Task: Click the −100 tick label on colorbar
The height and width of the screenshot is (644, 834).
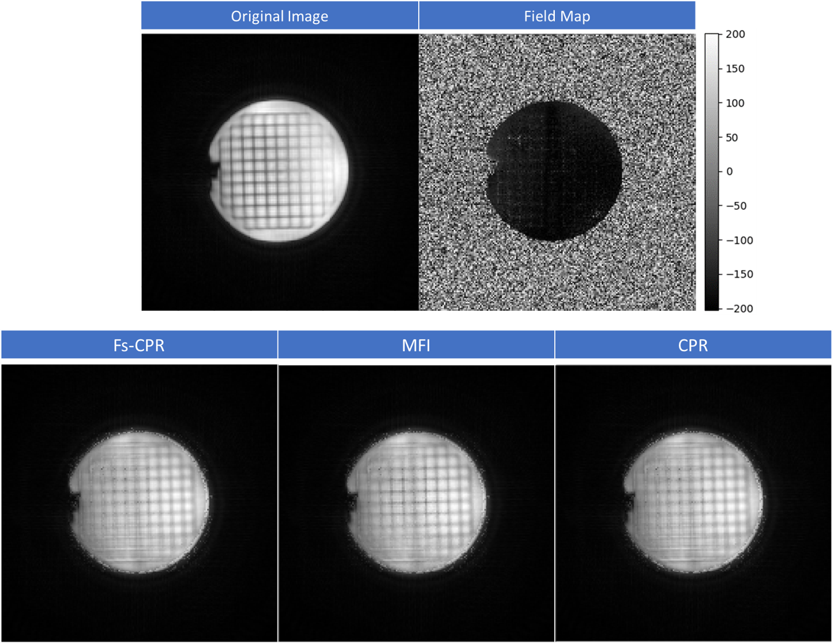Action: click(739, 240)
